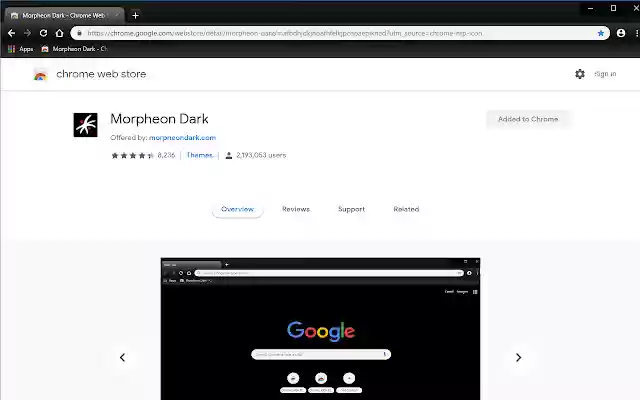Open the home page with the house icon
The image size is (640, 400).
(x=60, y=33)
